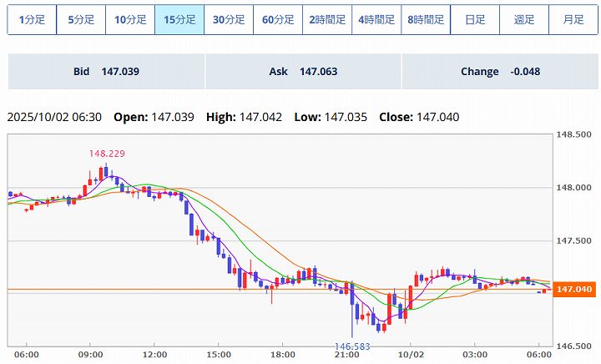Click the highlighted 15分足 tab

pyautogui.click(x=179, y=19)
